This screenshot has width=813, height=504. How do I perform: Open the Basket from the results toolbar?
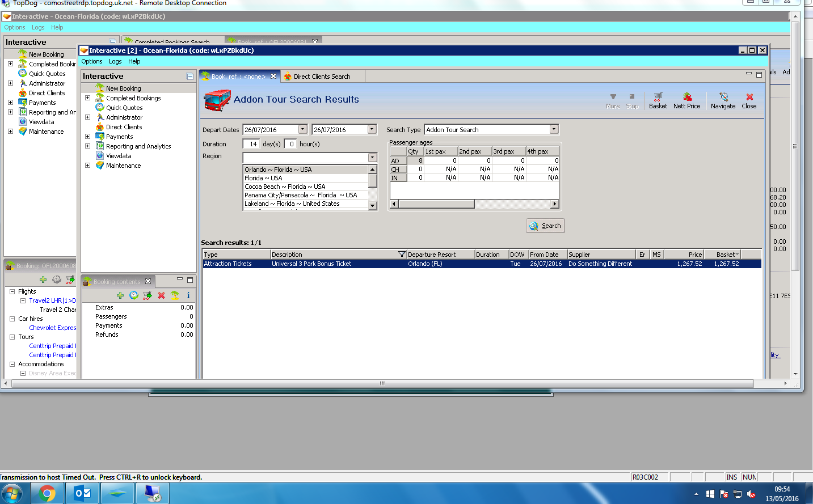coord(658,100)
